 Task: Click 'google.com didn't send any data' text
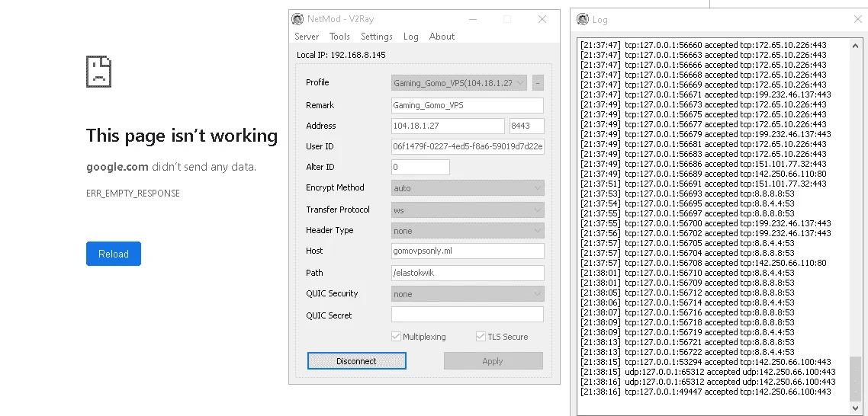point(171,167)
